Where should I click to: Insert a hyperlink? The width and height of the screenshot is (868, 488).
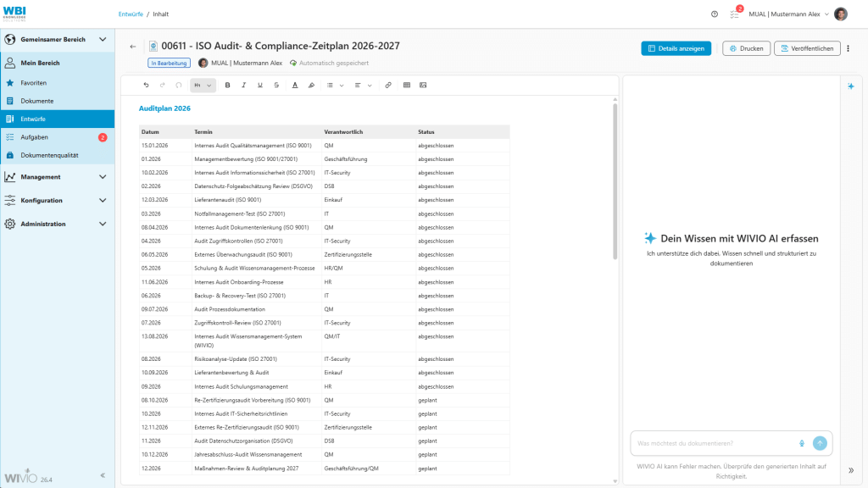tap(388, 86)
